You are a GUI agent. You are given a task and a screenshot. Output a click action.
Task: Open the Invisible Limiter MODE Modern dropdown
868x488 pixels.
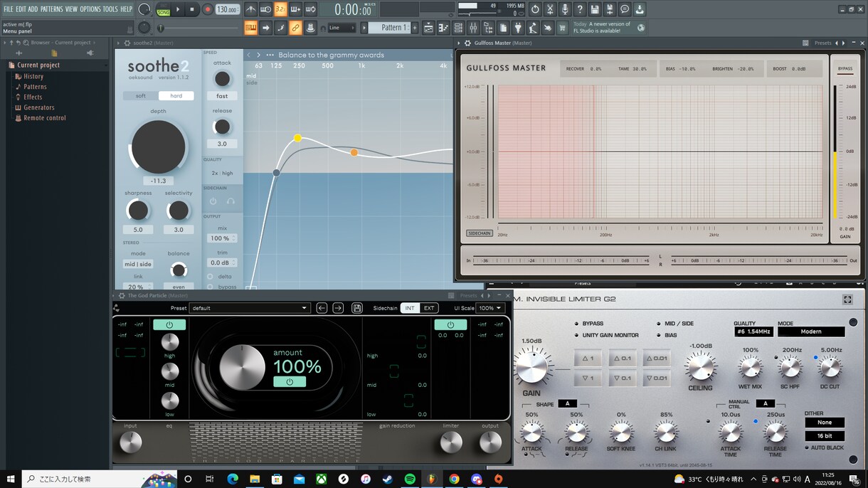811,331
